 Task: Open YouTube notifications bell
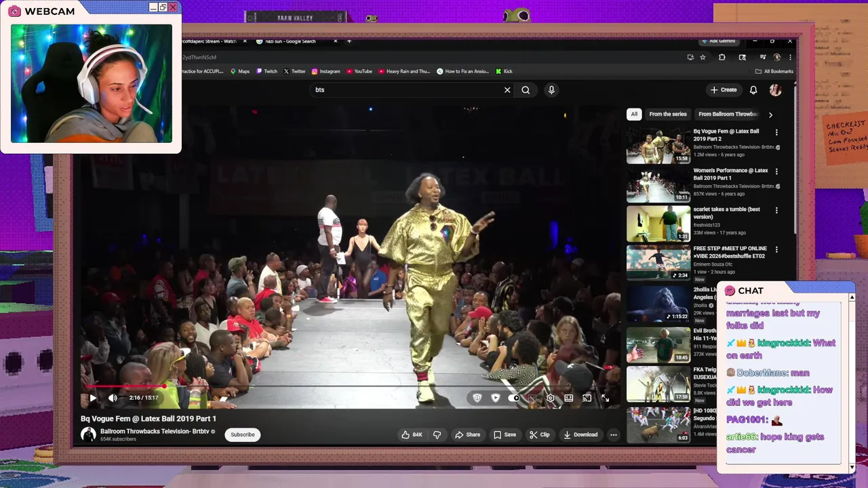click(x=753, y=89)
